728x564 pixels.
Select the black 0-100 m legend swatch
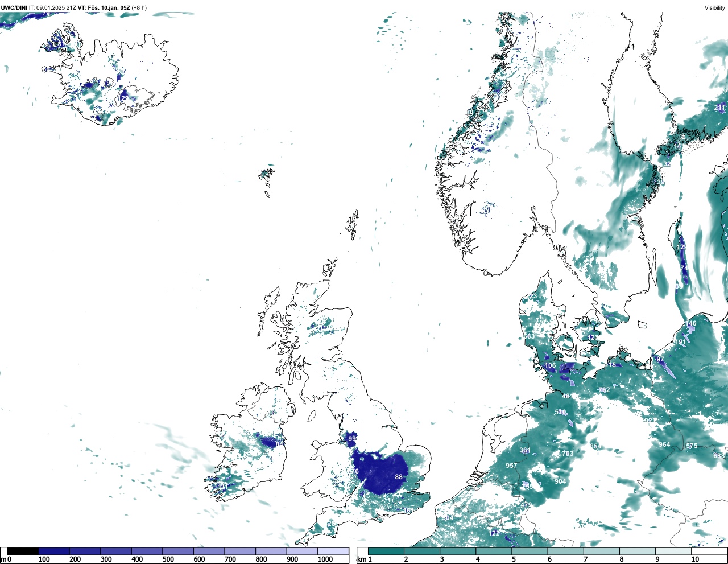click(23, 551)
